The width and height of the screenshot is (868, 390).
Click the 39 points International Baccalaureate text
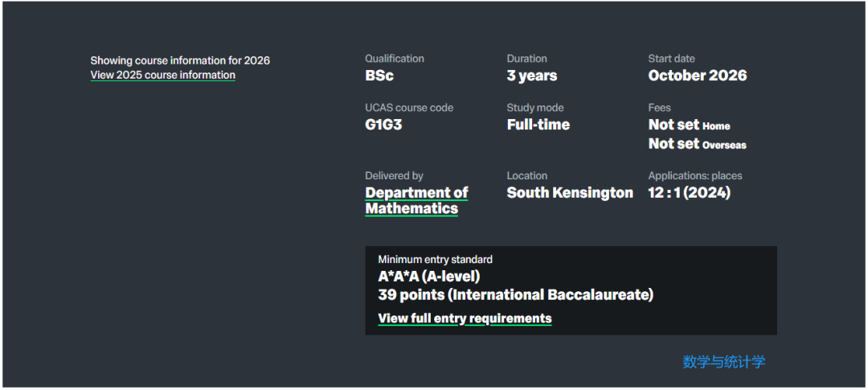click(515, 295)
